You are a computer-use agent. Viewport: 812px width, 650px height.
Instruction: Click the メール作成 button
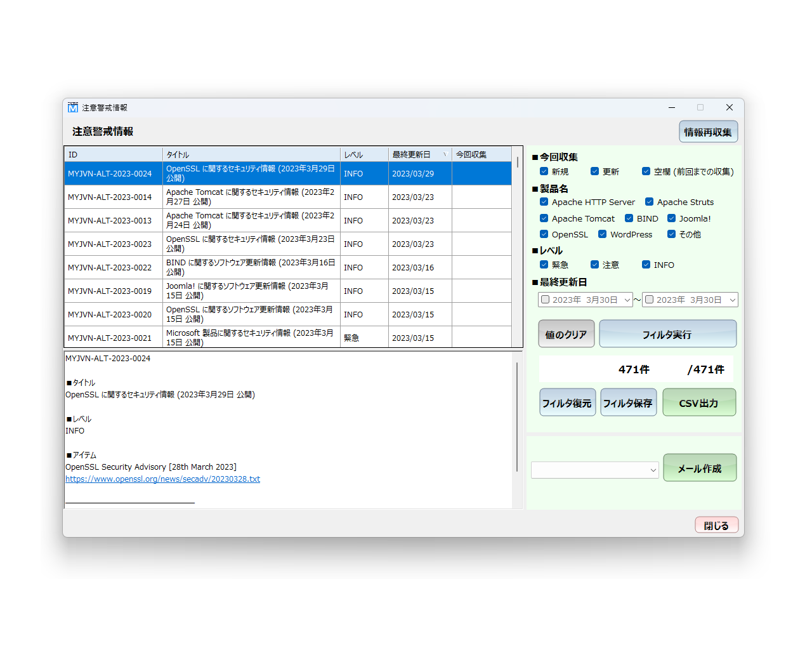(700, 468)
